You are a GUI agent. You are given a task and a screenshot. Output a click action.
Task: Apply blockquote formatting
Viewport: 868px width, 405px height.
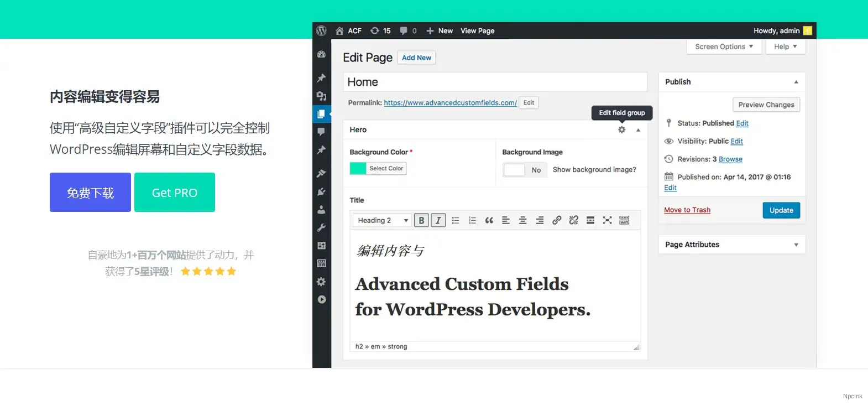[489, 220]
